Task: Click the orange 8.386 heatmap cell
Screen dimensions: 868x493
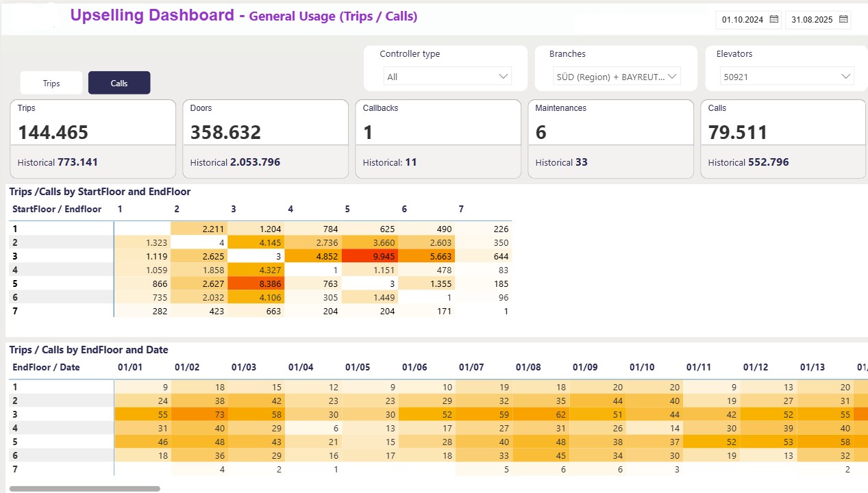Action: 256,283
